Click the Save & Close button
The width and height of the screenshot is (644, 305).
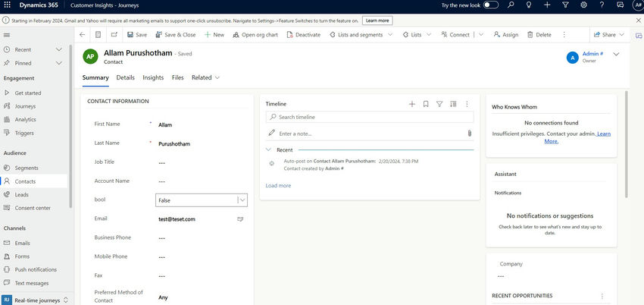(175, 35)
